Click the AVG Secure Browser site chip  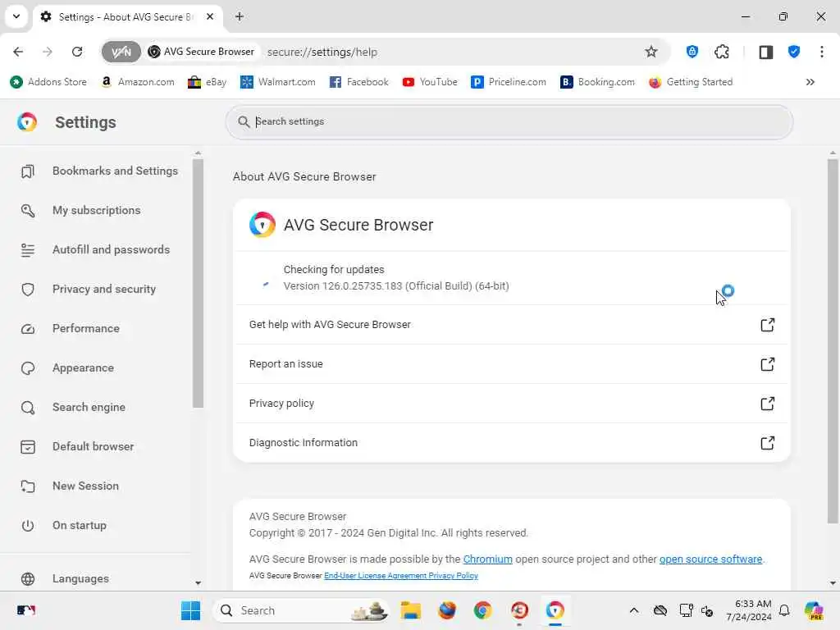click(202, 52)
